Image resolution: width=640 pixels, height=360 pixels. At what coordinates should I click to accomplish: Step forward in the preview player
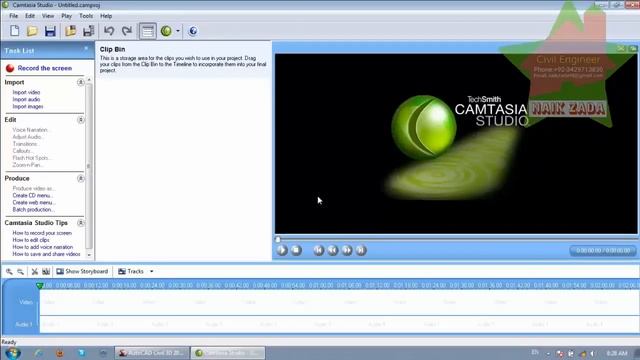(x=347, y=250)
